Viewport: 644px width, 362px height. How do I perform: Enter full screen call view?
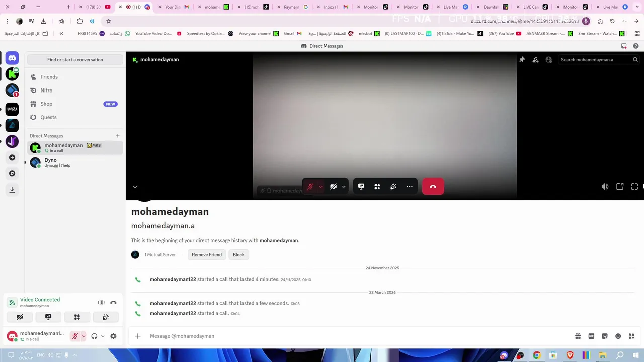634,187
